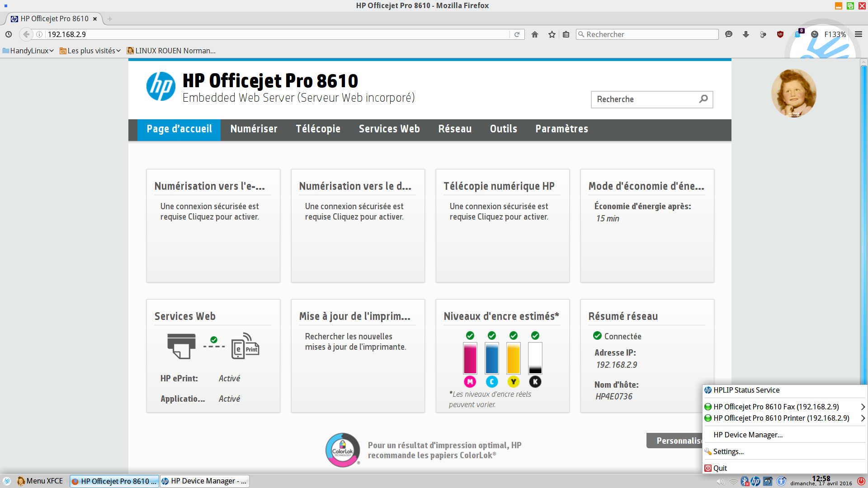This screenshot has width=868, height=488.
Task: Open the Numérisation vers l'e-... card
Action: point(213,225)
